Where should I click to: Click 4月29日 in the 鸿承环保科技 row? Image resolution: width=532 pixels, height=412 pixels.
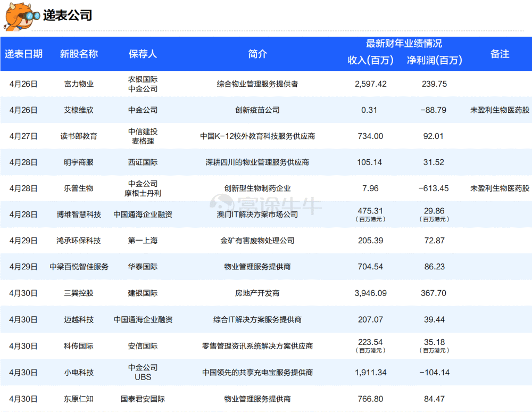23,241
